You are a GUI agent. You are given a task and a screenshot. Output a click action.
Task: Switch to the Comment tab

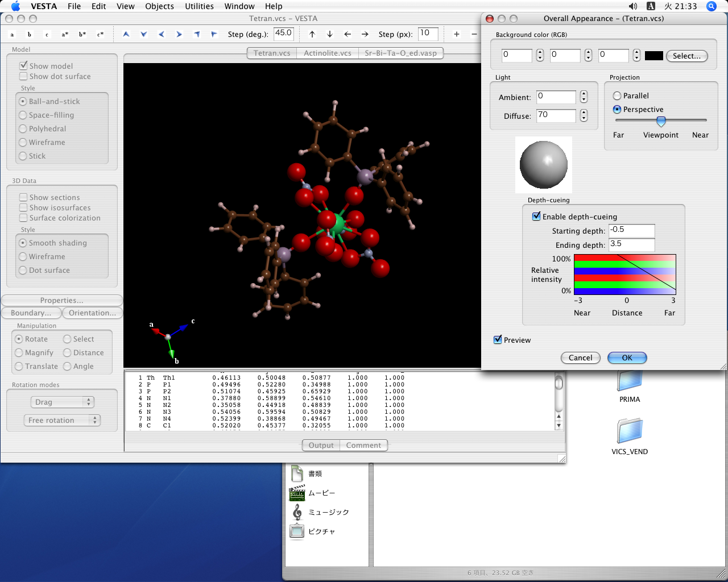coord(363,445)
